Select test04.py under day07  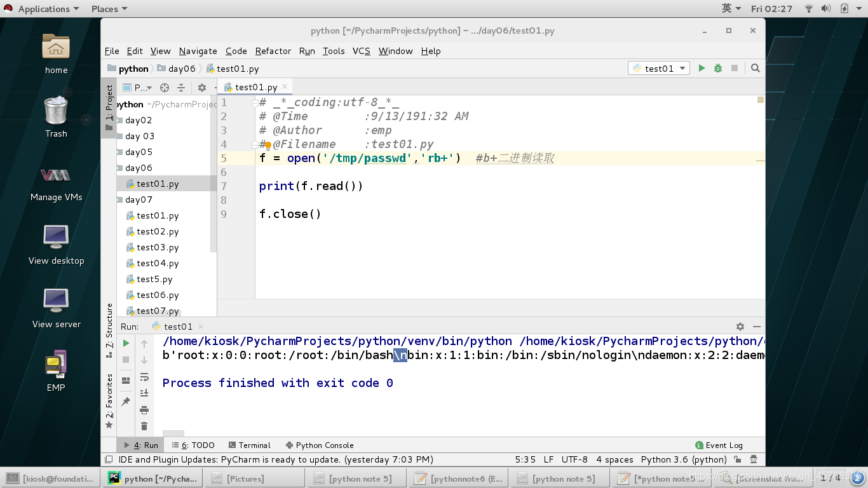click(x=158, y=263)
